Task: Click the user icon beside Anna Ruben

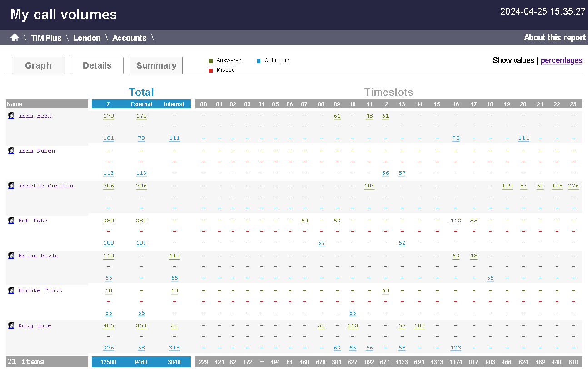Action: coord(11,151)
